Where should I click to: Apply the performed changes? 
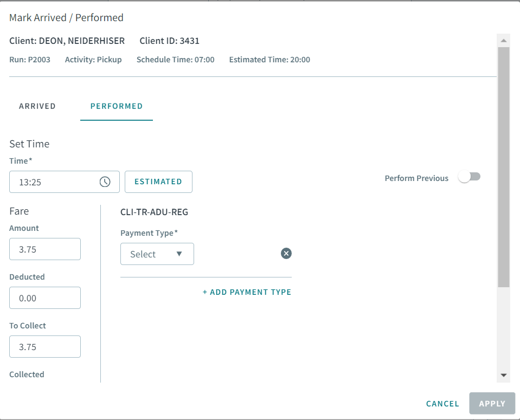pos(492,403)
